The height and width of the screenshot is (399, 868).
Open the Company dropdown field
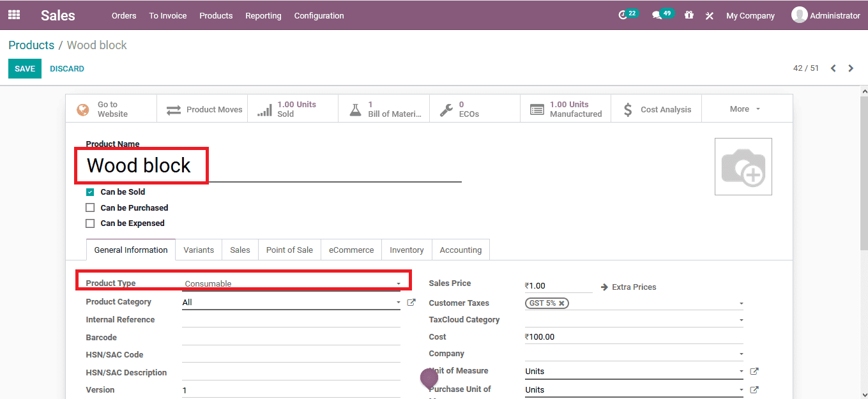pyautogui.click(x=634, y=354)
